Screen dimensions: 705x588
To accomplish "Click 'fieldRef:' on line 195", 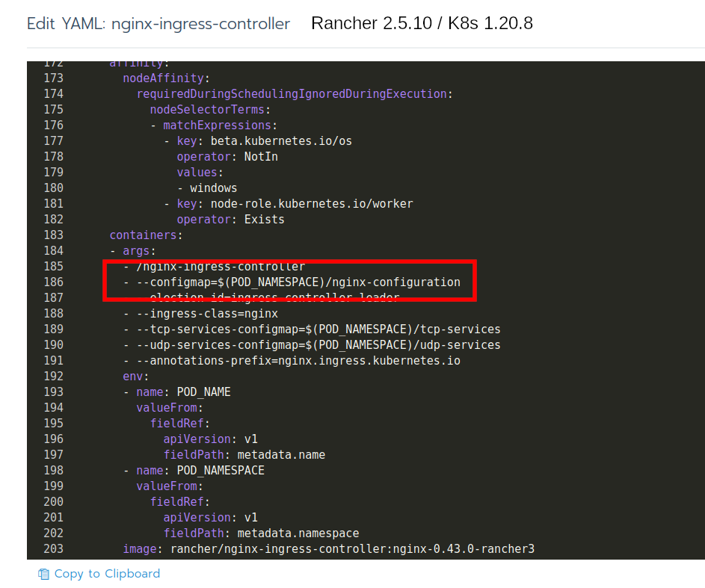I will [x=180, y=424].
